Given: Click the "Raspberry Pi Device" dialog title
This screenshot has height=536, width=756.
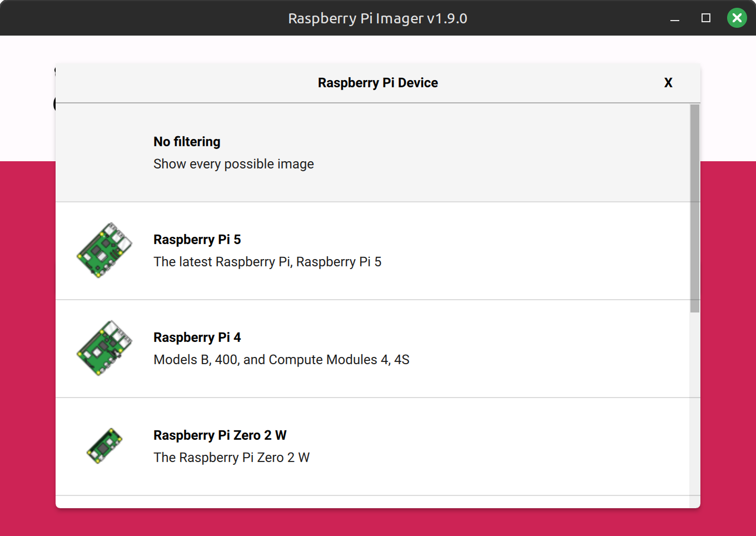Looking at the screenshot, I should point(378,83).
